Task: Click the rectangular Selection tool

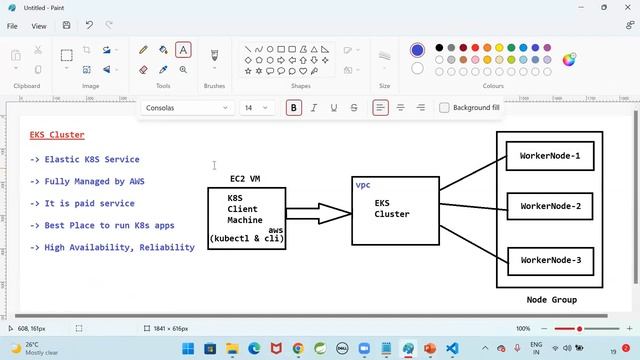Action: click(67, 55)
